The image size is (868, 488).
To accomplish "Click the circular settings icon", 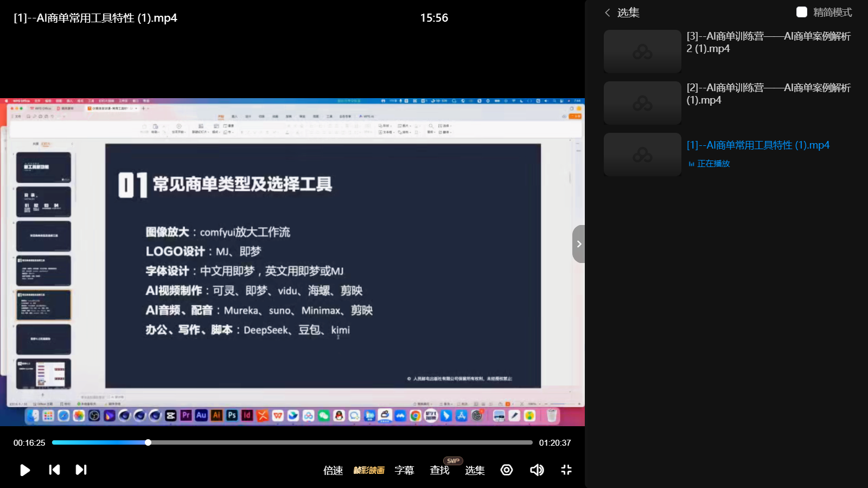I will 507,470.
